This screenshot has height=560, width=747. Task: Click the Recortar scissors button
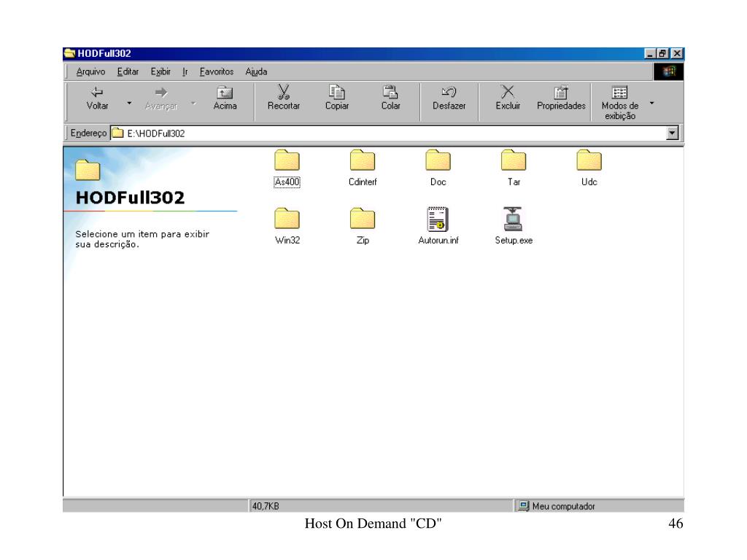pos(284,98)
